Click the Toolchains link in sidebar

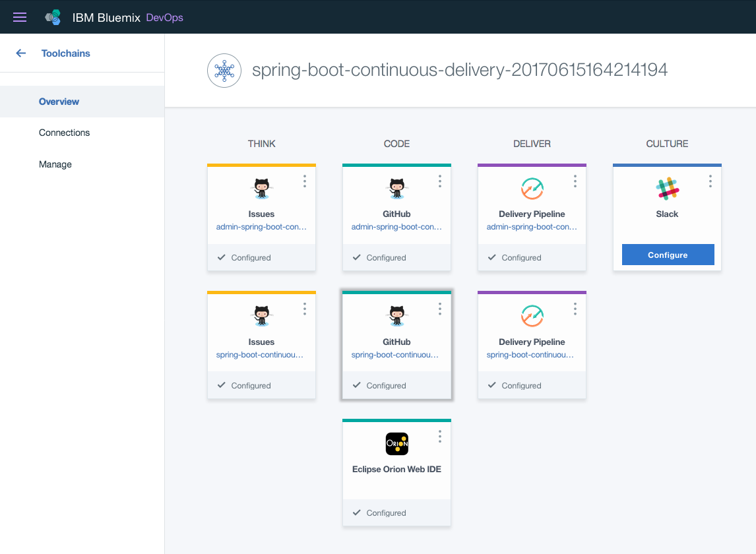tap(65, 53)
